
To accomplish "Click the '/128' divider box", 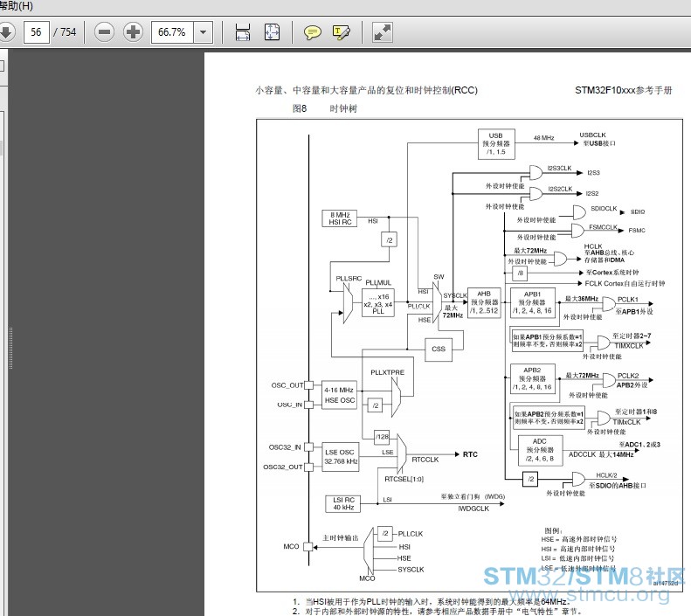I will (382, 437).
